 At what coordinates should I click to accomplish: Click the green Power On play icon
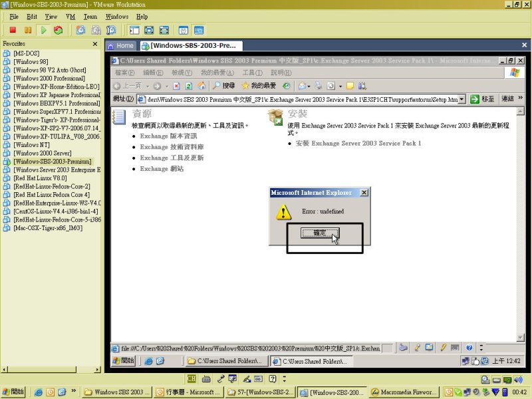(43, 30)
